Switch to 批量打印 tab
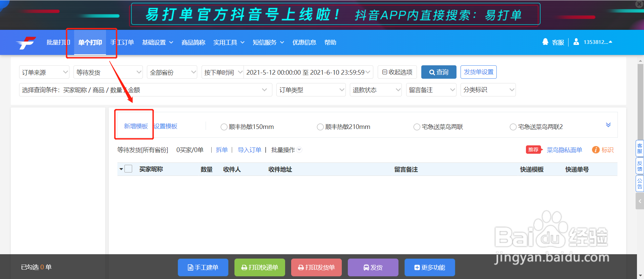The height and width of the screenshot is (279, 644). coord(58,42)
